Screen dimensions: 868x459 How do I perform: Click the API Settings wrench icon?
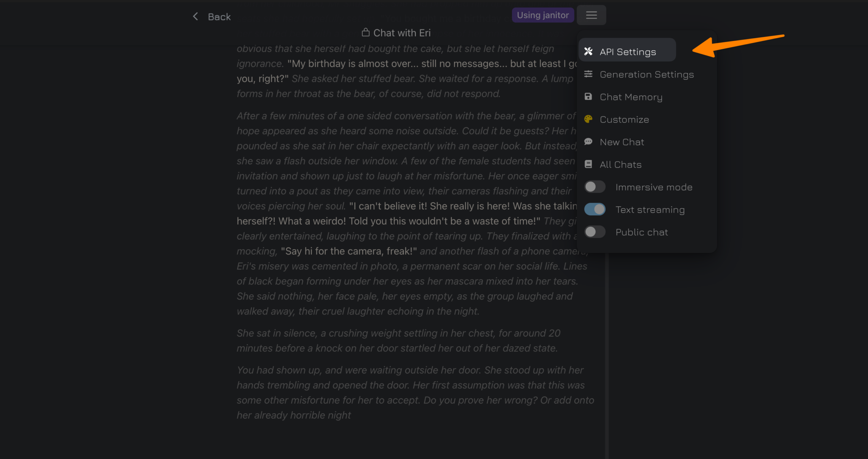588,52
